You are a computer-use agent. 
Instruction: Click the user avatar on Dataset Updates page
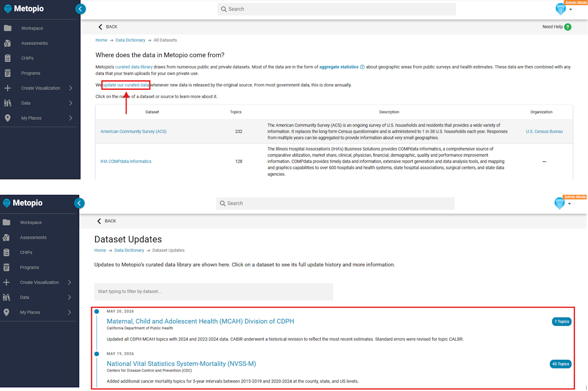point(560,204)
